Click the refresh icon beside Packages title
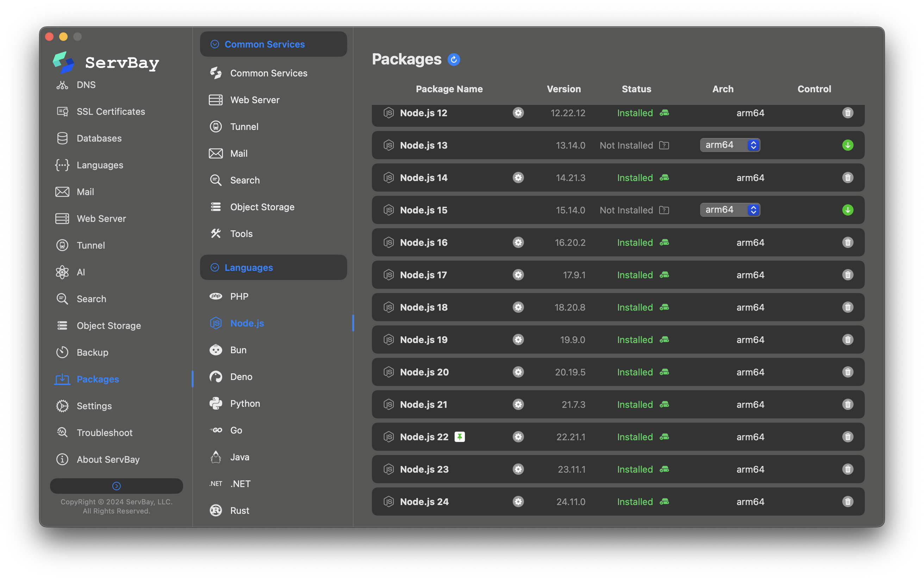This screenshot has width=924, height=579. tap(454, 60)
